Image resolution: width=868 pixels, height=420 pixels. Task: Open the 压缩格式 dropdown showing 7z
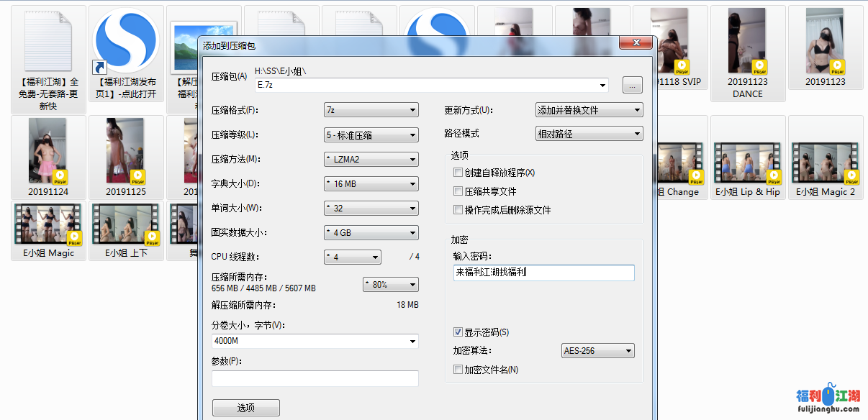371,110
